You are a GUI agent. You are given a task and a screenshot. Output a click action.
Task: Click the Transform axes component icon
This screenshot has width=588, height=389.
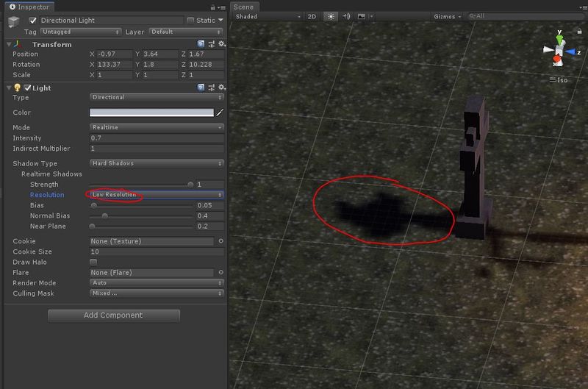17,44
